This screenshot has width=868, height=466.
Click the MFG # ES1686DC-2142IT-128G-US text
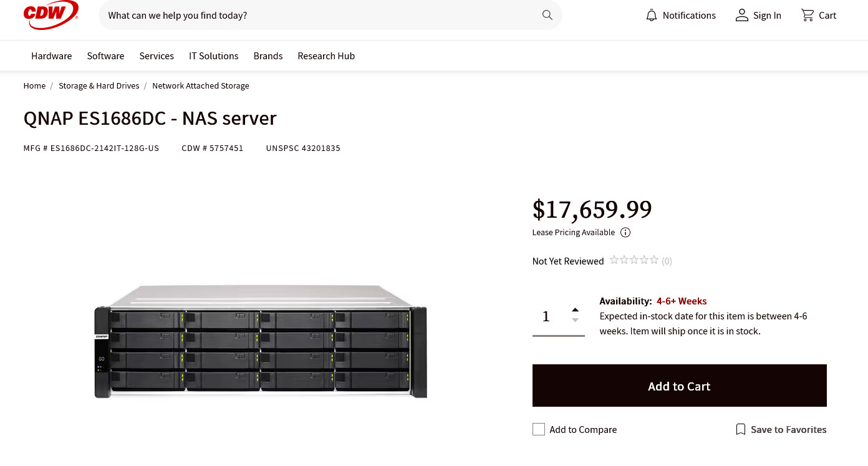point(92,148)
